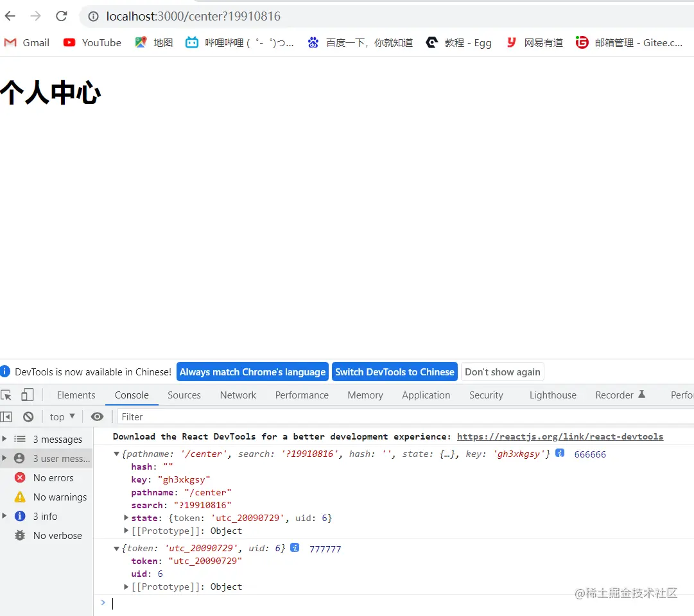This screenshot has width=694, height=616.
Task: Open the 地图 maps bookmark
Action: [x=153, y=42]
